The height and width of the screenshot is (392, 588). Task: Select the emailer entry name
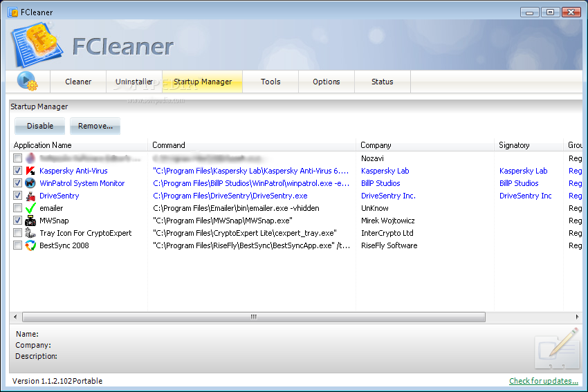point(51,208)
